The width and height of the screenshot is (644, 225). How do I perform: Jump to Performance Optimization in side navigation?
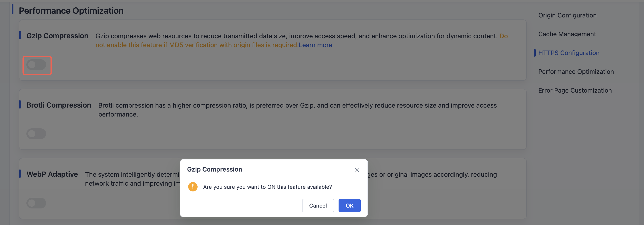576,72
